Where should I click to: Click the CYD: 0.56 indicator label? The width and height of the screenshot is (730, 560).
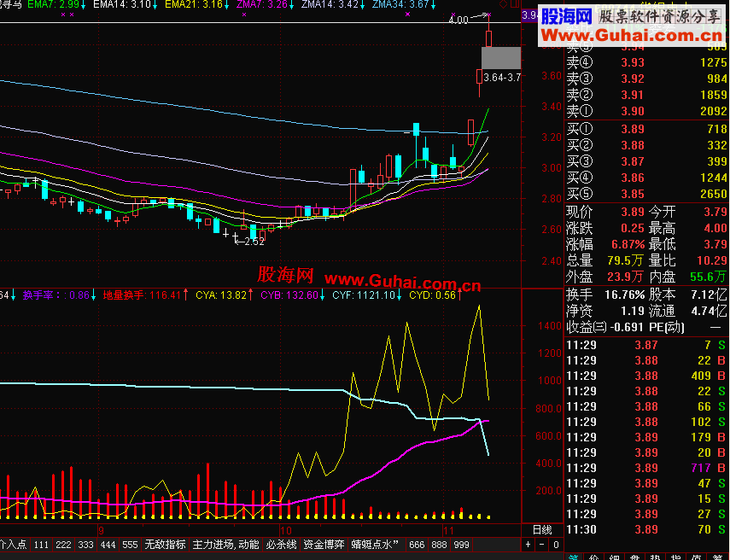[x=435, y=295]
